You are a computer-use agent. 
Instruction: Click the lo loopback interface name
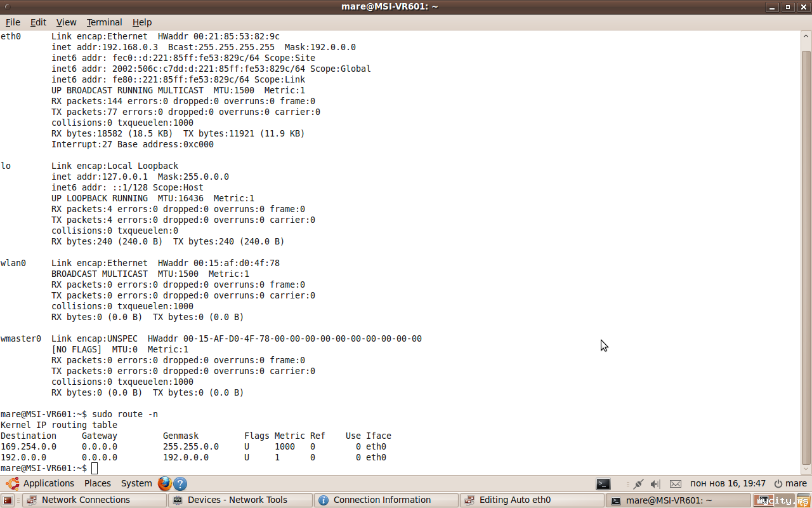coord(6,166)
